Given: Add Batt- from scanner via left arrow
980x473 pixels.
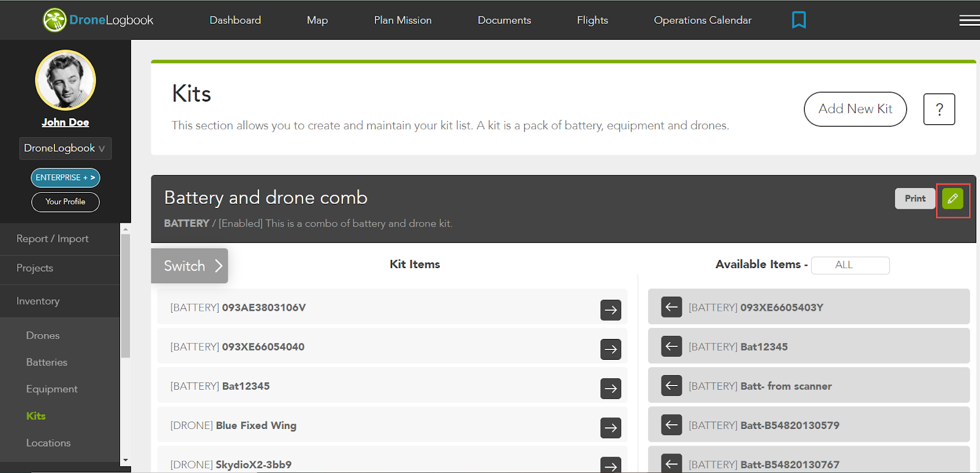Looking at the screenshot, I should pyautogui.click(x=671, y=385).
